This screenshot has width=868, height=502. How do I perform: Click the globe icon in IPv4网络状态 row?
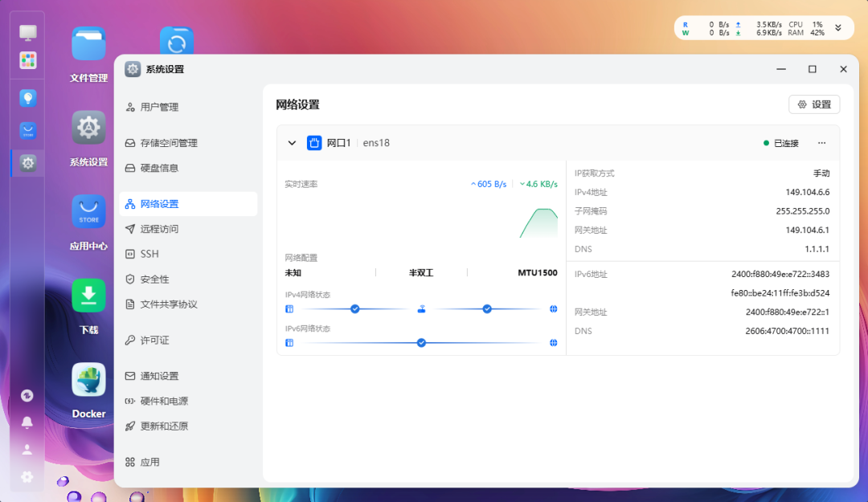click(x=554, y=309)
